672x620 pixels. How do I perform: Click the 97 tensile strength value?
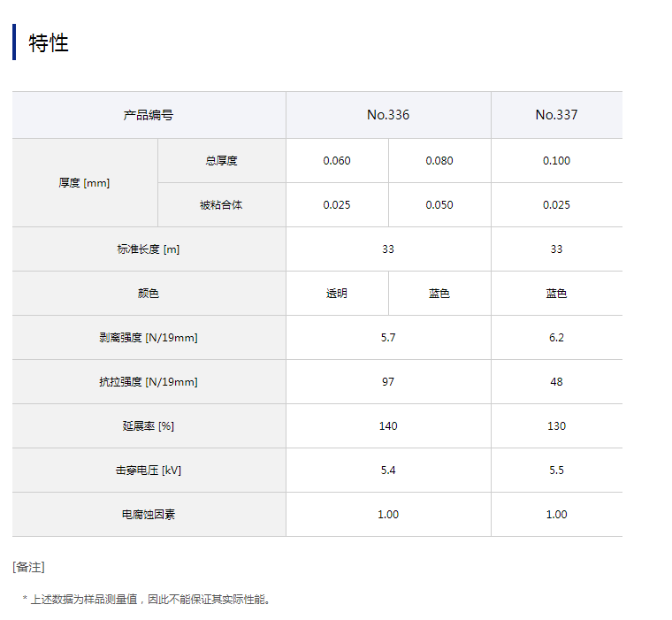(388, 382)
